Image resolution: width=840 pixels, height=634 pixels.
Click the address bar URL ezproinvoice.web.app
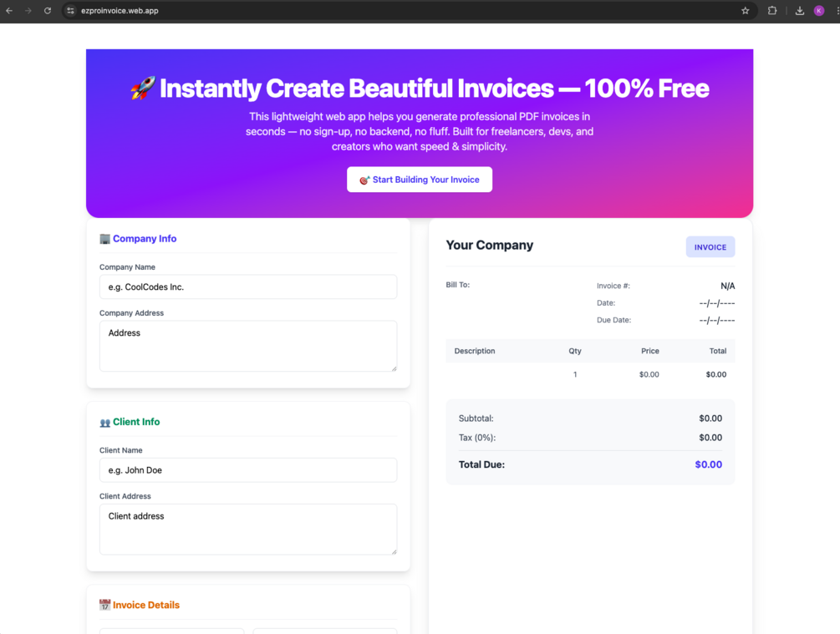pos(120,11)
